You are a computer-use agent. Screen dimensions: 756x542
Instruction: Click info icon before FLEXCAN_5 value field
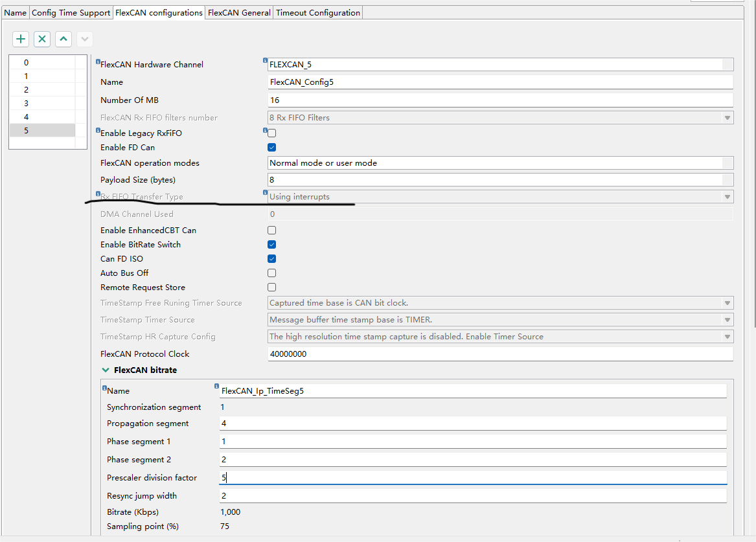[x=266, y=61]
